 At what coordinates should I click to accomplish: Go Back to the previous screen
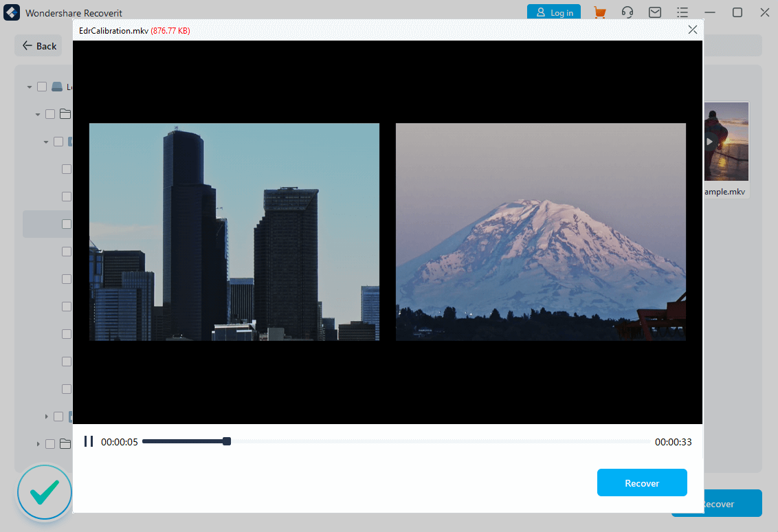[38, 45]
